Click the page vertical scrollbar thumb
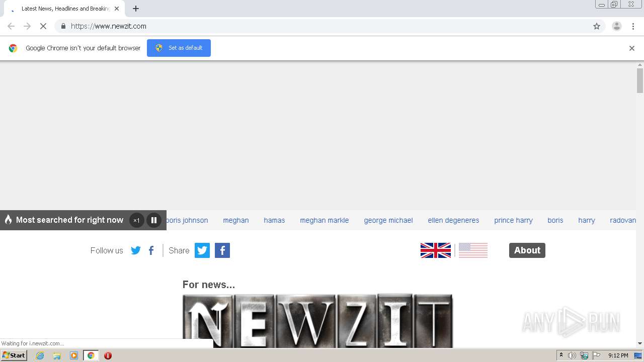The image size is (644, 362). coord(640,80)
